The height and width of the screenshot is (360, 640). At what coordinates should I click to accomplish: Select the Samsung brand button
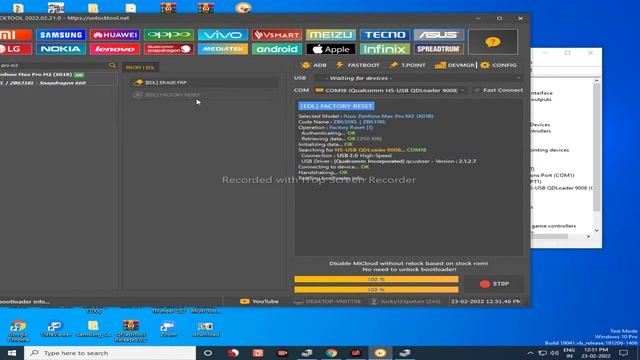61,35
